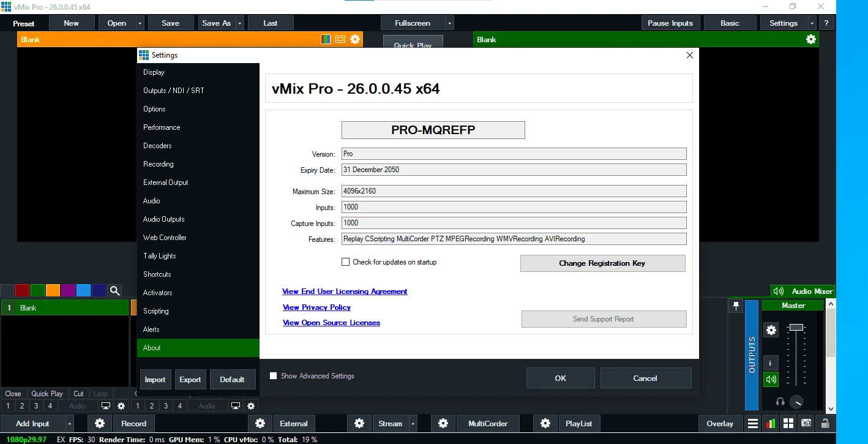Viewport: 868px width, 444px height.
Task: Open Stream settings gear icon
Action: pos(359,423)
